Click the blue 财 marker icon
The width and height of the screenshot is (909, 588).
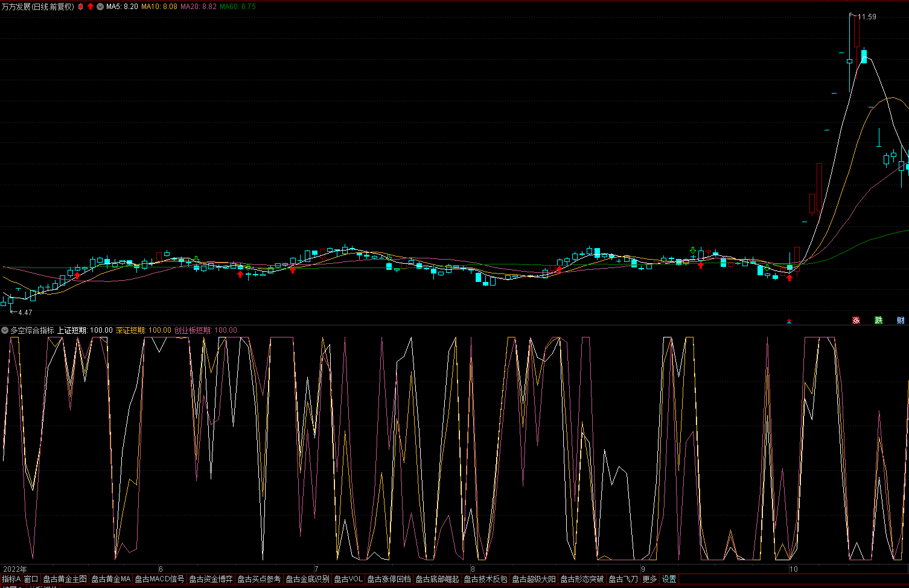(901, 321)
